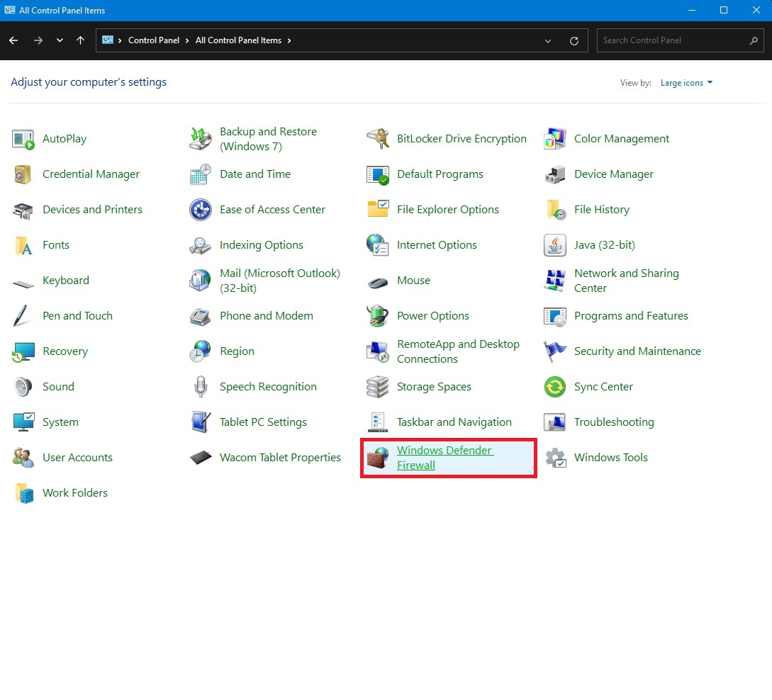The image size is (772, 700).
Task: Open the address bar history dropdown
Action: (x=548, y=41)
